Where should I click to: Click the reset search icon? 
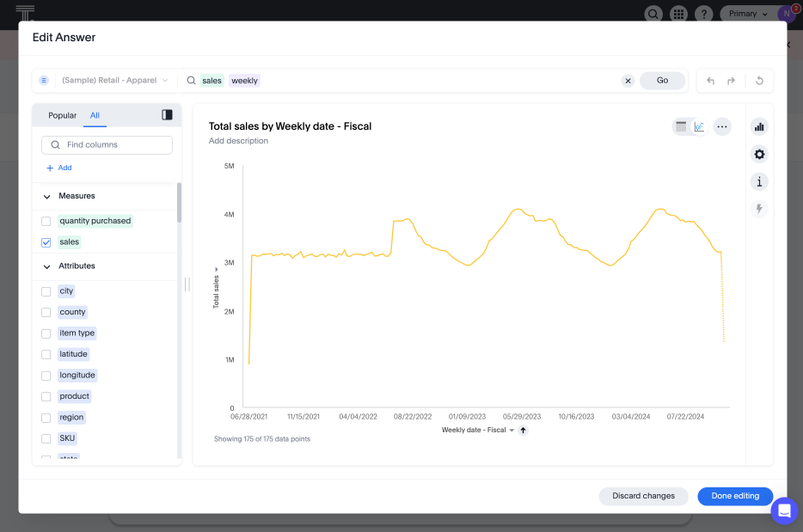pyautogui.click(x=759, y=81)
